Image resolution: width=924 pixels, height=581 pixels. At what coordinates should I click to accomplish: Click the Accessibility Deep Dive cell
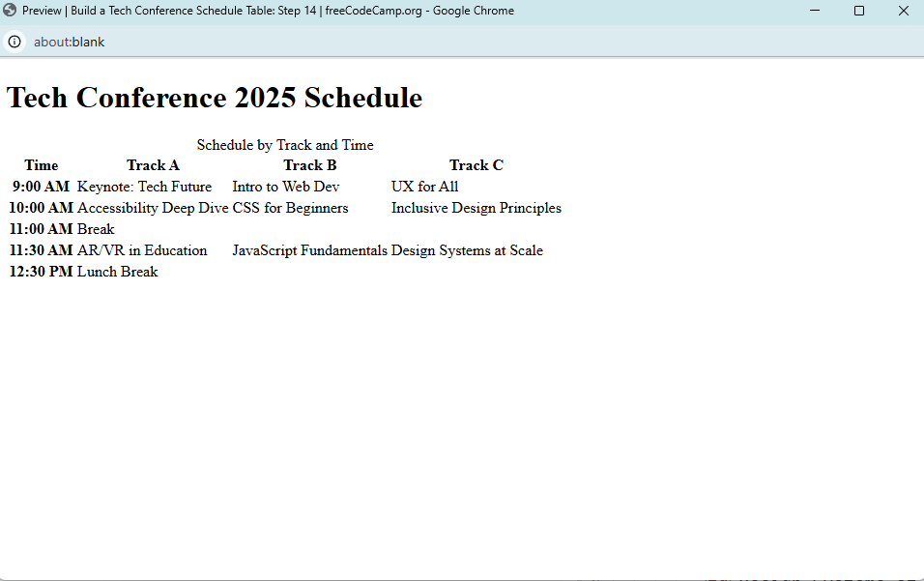[153, 208]
